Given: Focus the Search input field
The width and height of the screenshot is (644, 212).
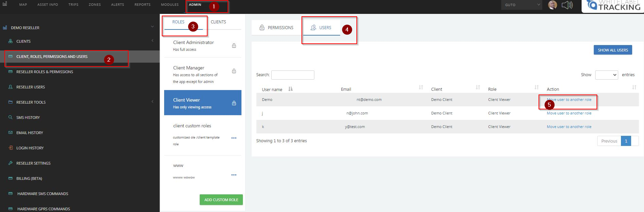Looking at the screenshot, I should [x=293, y=75].
